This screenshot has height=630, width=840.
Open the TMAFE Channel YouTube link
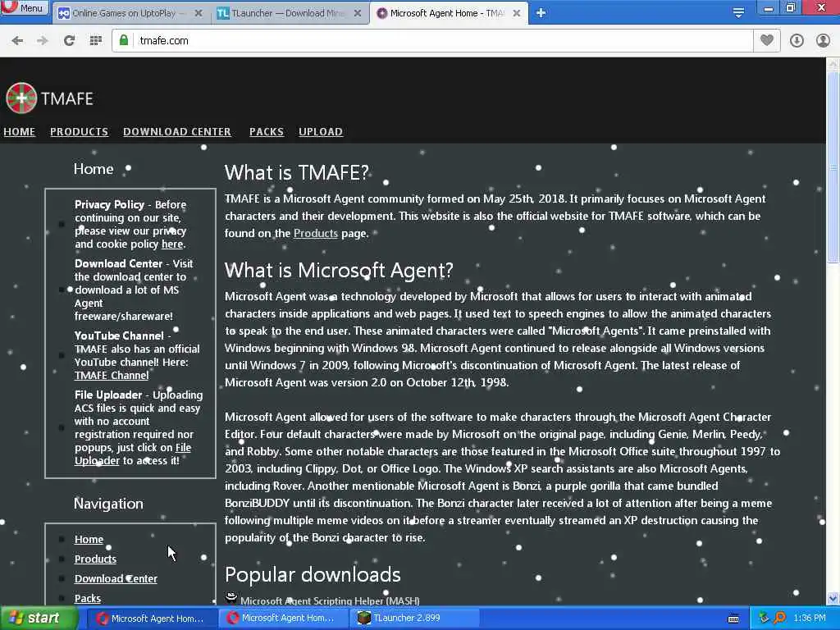[x=112, y=376]
